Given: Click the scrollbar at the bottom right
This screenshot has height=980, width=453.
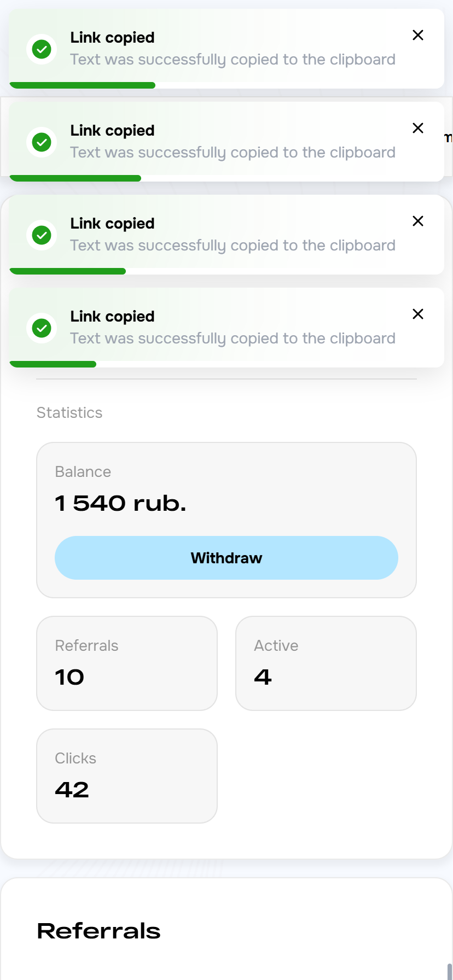Looking at the screenshot, I should click(450, 972).
